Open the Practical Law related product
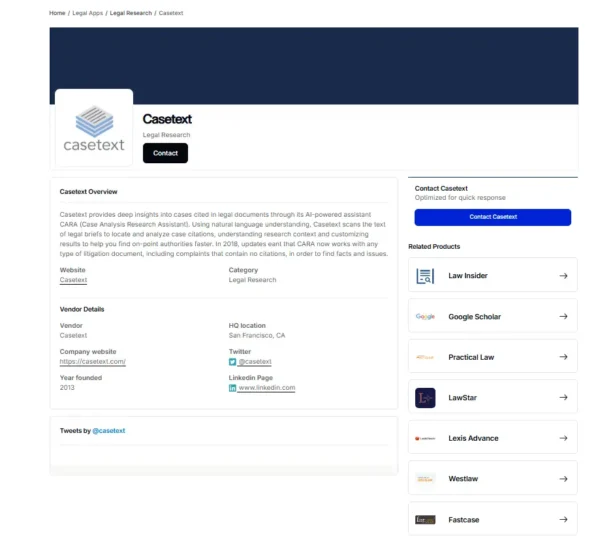The image size is (600, 540). click(x=492, y=357)
